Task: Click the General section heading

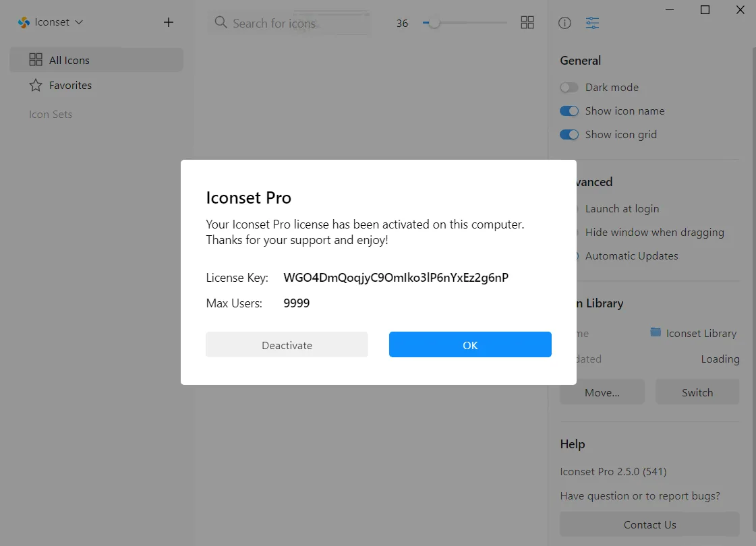Action: click(x=581, y=60)
